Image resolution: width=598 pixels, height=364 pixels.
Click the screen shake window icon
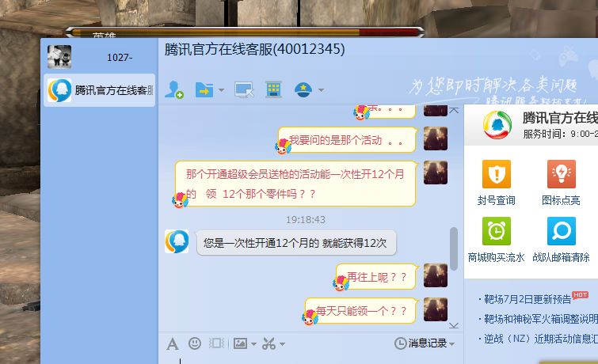tap(216, 343)
